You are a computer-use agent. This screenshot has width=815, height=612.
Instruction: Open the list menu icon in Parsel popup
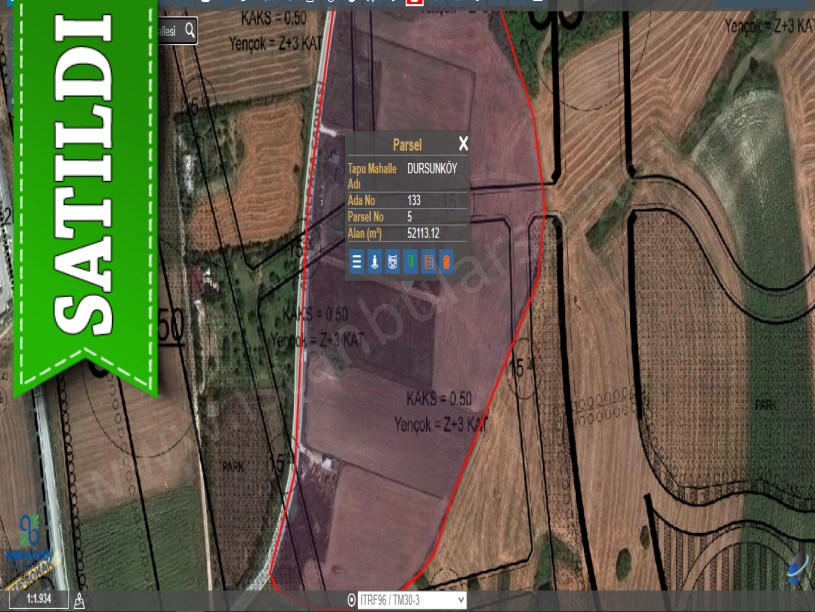pyautogui.click(x=357, y=263)
